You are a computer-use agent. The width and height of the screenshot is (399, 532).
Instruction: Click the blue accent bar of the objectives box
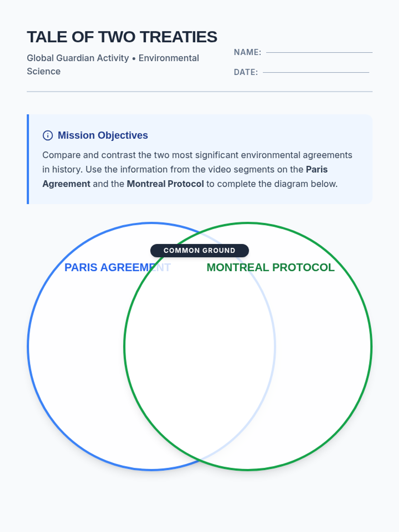tap(28, 159)
